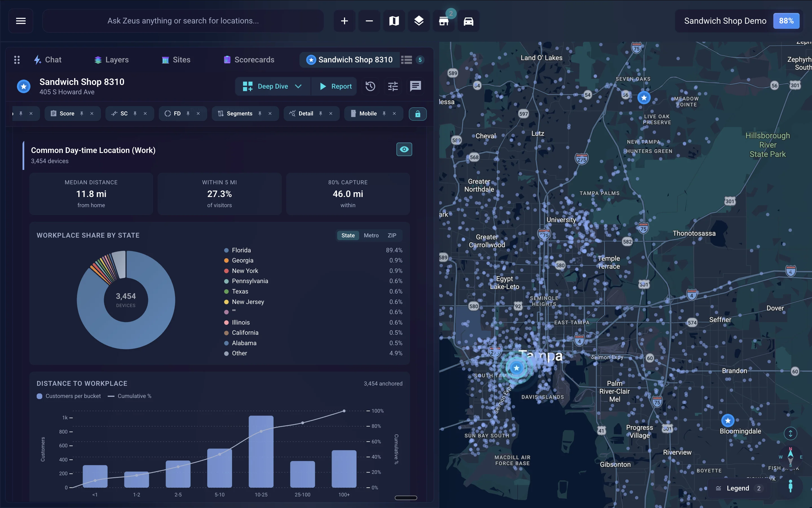Click the Texas color dot
This screenshot has height=508, width=812.
pos(226,292)
